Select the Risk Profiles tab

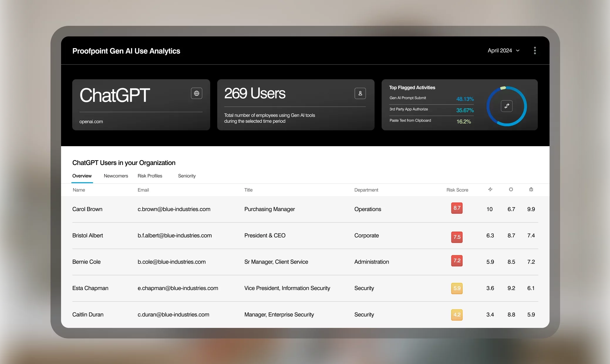pyautogui.click(x=150, y=176)
